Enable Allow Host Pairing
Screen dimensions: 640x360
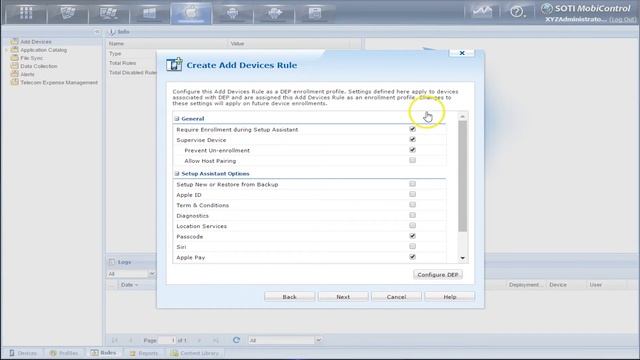[413, 160]
